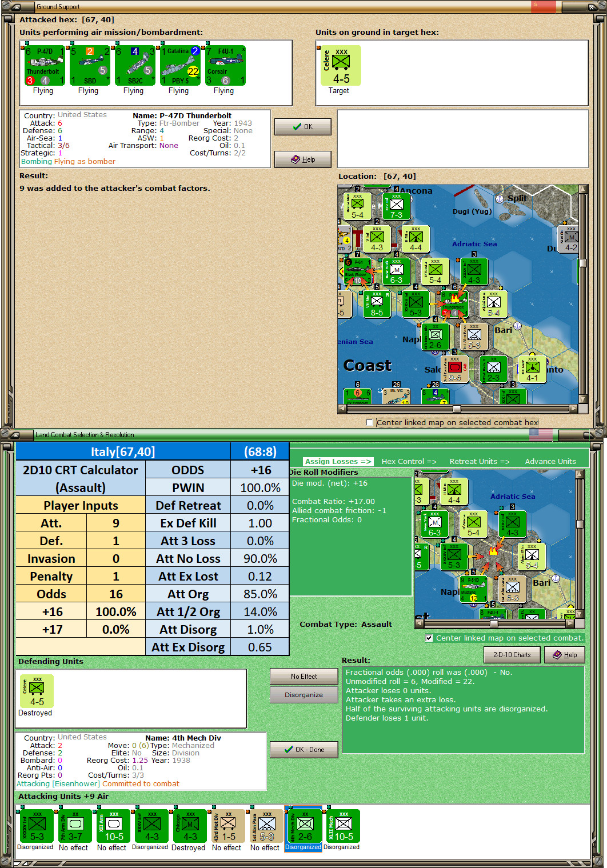Uncheck Center linked map on selected combat
The height and width of the screenshot is (868, 607).
pyautogui.click(x=429, y=638)
